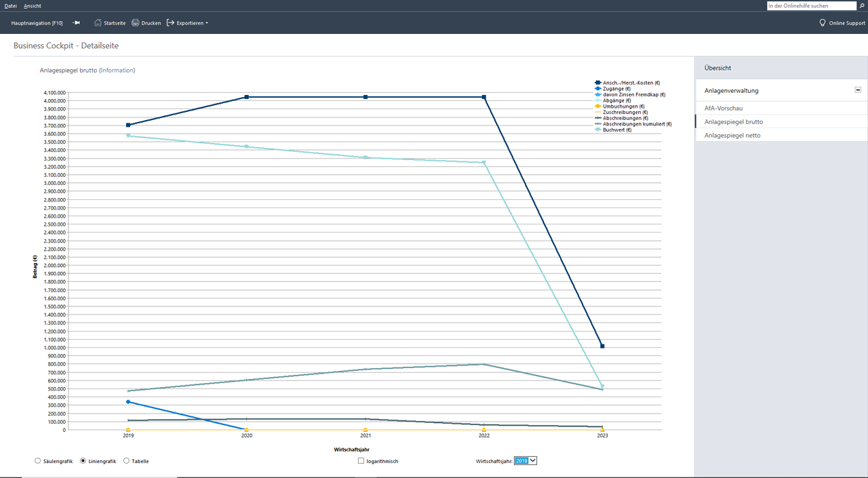The image size is (868, 478).
Task: Click the pin icon beside Hauptnavigation
Action: pos(77,23)
